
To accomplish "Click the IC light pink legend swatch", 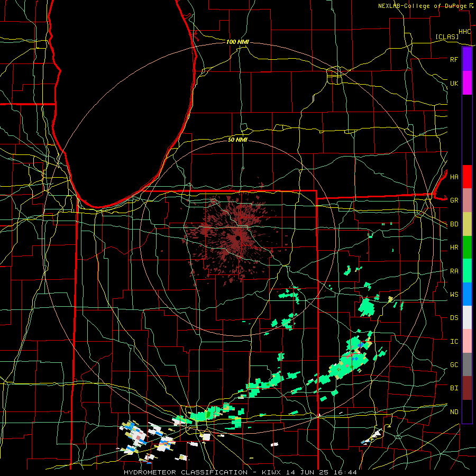I will click(467, 341).
